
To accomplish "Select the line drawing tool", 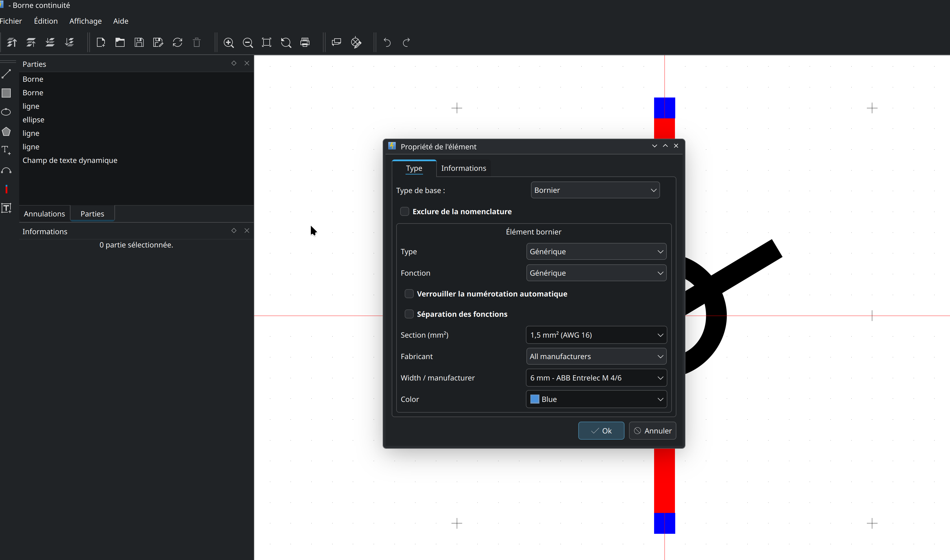I will tap(6, 74).
